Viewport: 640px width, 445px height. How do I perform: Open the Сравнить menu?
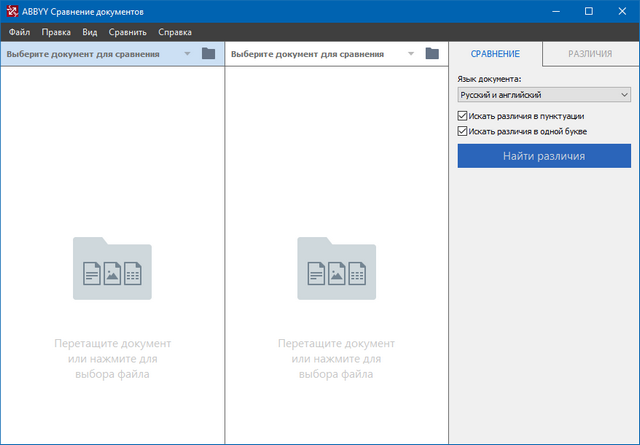(x=127, y=32)
